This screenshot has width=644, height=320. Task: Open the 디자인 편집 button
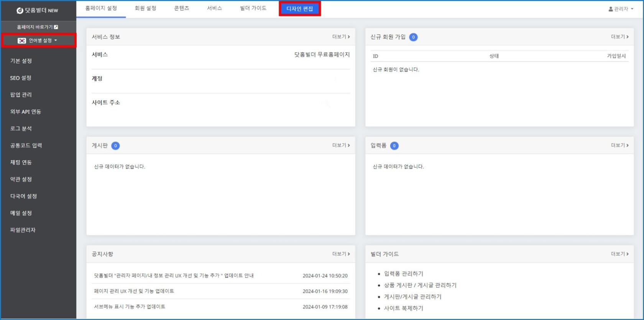pos(300,9)
